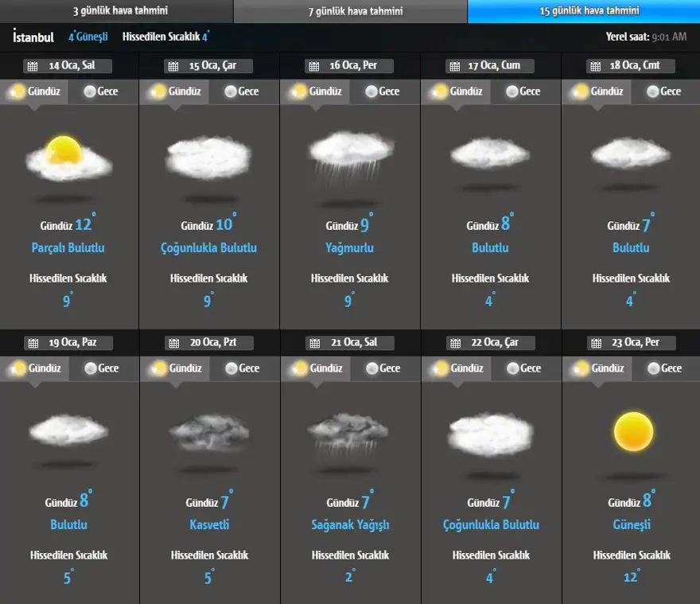
Task: Click the sunny icon for 23 Oca
Action: [632, 433]
